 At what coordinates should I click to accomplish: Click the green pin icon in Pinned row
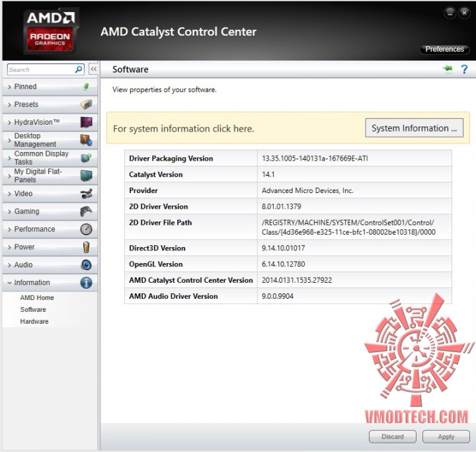(x=86, y=87)
